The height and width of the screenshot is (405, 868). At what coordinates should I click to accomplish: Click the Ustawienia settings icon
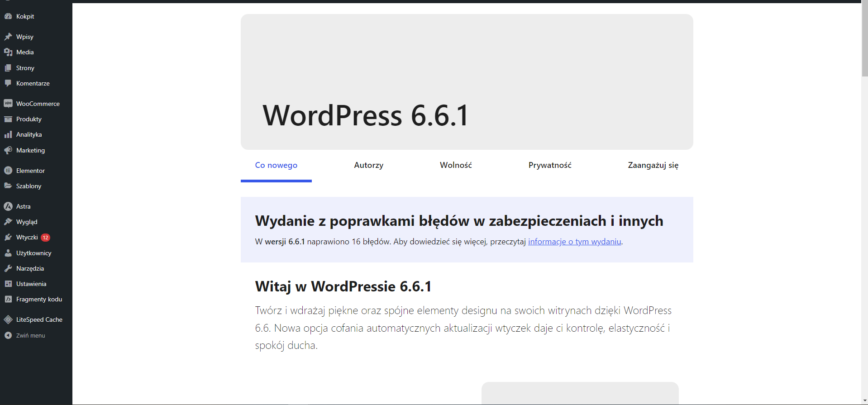click(x=8, y=284)
